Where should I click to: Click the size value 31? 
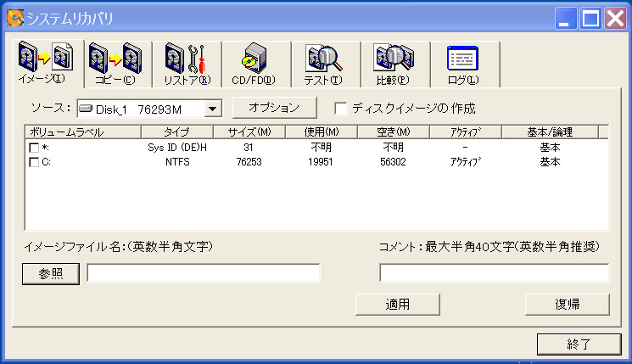[249, 148]
